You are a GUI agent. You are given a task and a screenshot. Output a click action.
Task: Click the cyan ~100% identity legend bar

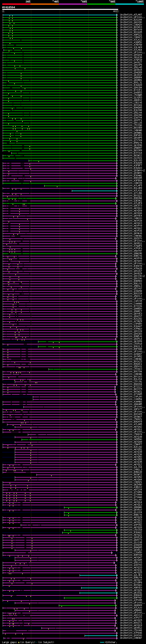(130, 4)
